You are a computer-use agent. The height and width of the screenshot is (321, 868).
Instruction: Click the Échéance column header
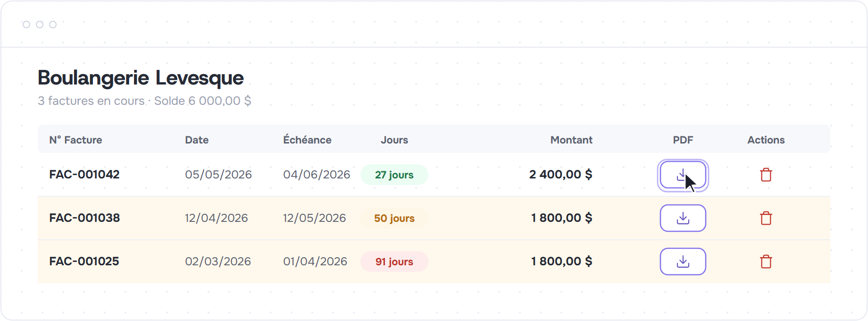pyautogui.click(x=307, y=140)
